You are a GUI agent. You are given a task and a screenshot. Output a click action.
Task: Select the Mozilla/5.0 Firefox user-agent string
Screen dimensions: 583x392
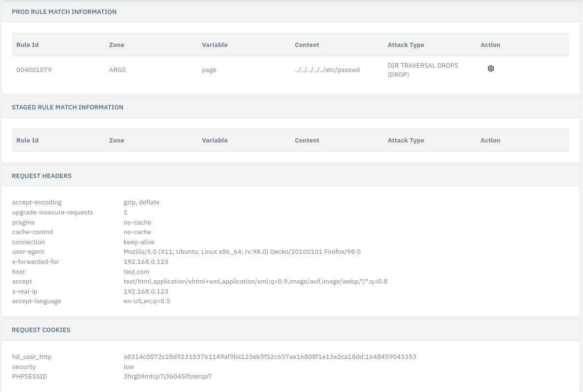tap(242, 252)
